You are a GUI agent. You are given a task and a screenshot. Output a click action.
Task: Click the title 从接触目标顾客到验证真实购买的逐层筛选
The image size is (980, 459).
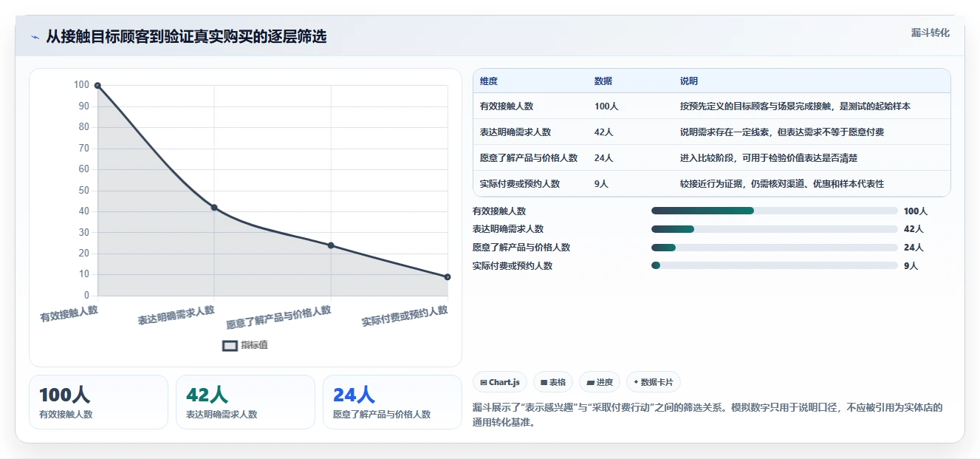click(186, 37)
